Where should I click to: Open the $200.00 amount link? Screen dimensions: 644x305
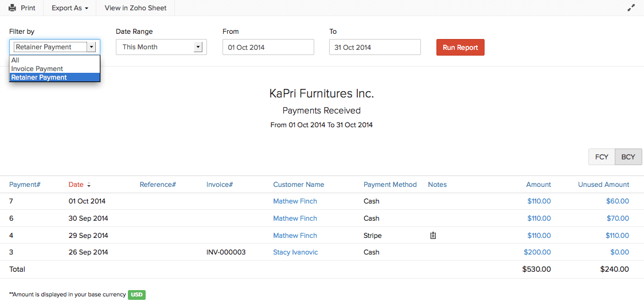pos(537,252)
